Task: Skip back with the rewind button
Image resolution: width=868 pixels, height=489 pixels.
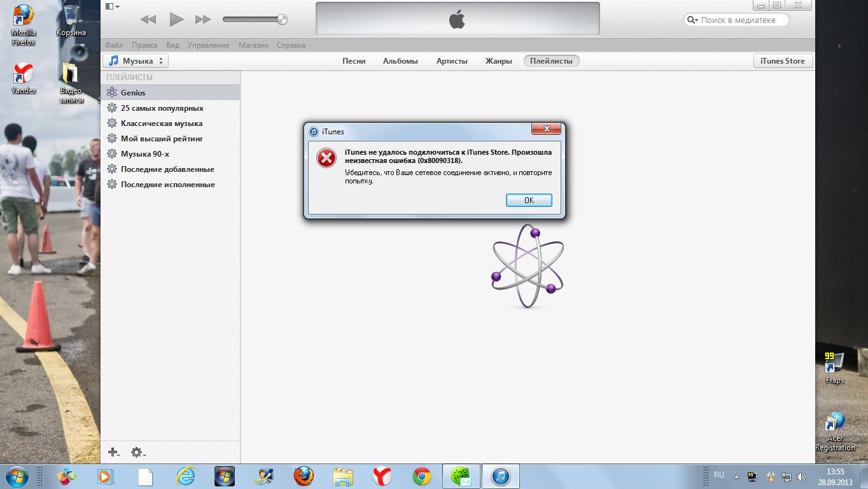Action: (148, 20)
